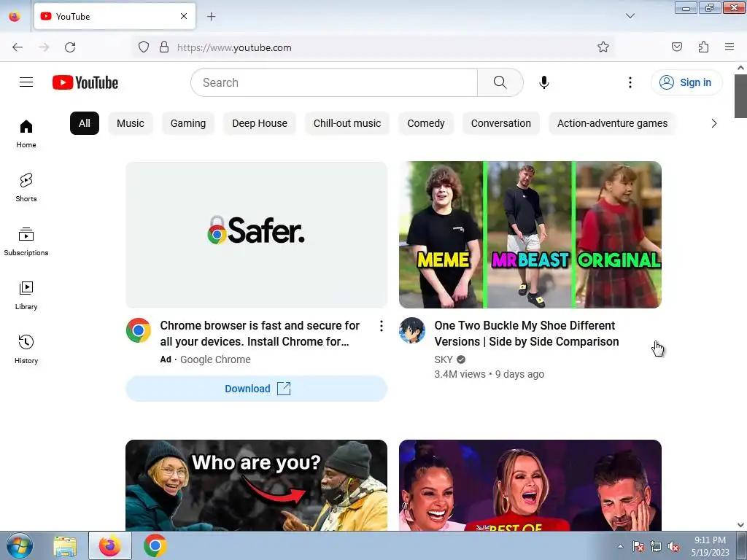Open tracking protection shield icon
747x560 pixels.
click(x=144, y=47)
